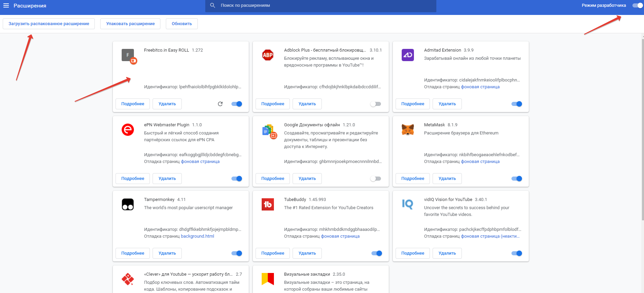This screenshot has height=293, width=644.
Task: Click the Clever for Youtube icon
Action: (x=128, y=279)
